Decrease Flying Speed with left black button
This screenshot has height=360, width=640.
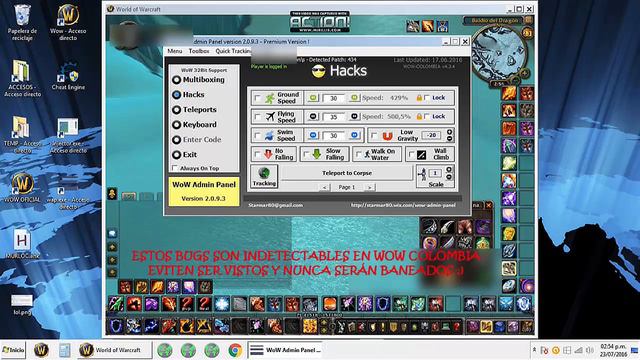point(313,117)
